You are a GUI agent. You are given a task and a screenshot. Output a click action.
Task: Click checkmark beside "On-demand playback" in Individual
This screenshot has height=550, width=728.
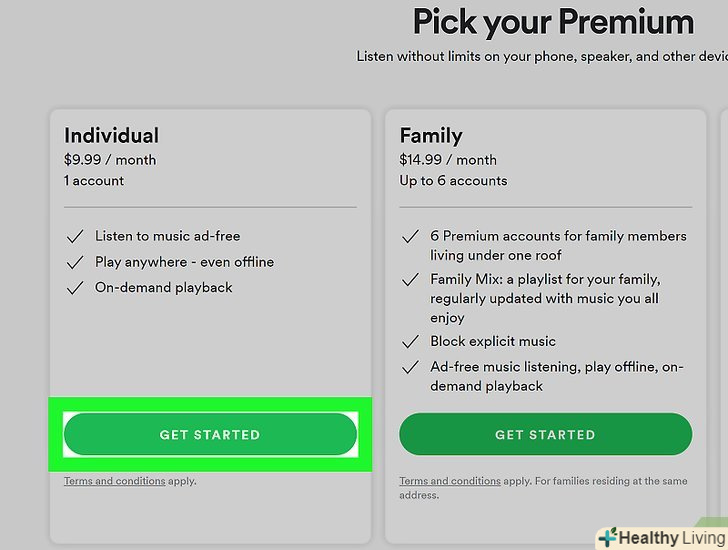click(74, 288)
